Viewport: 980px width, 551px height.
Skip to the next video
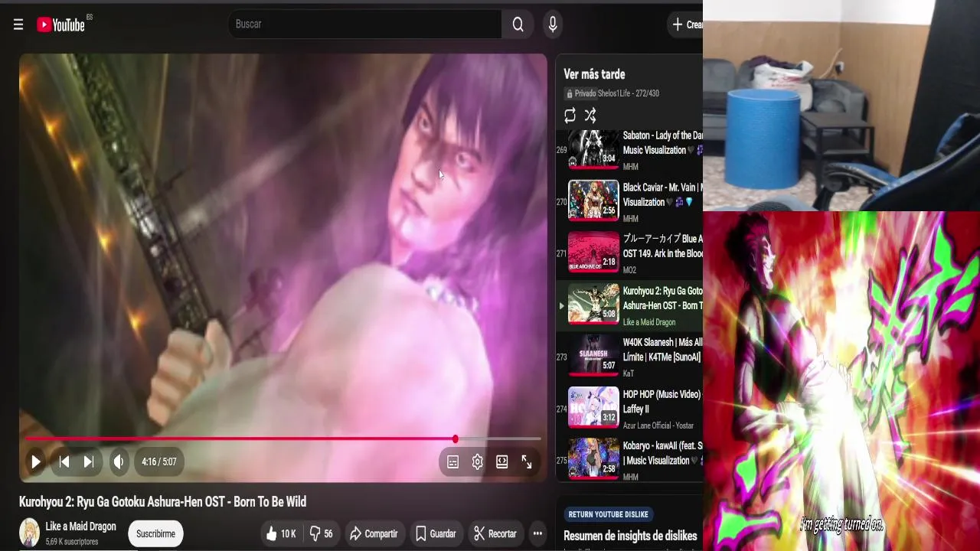point(89,461)
